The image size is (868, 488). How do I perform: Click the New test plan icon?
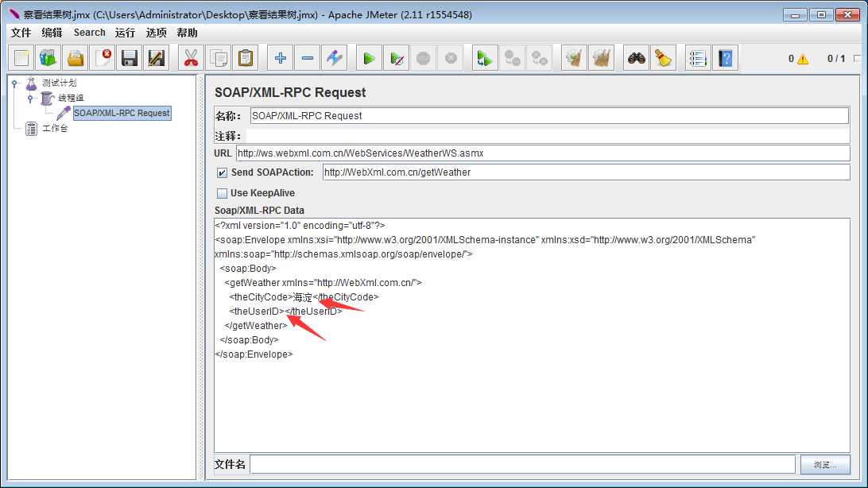coord(21,57)
